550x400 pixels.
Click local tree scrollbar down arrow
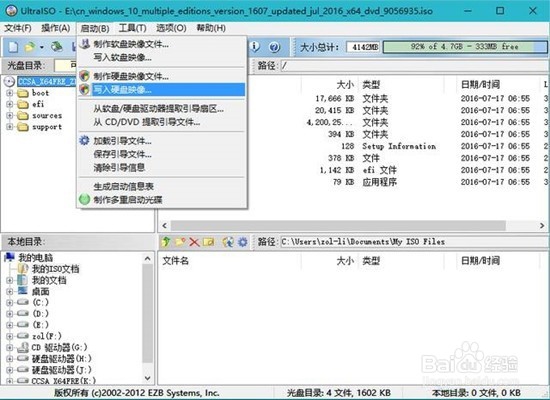click(148, 378)
